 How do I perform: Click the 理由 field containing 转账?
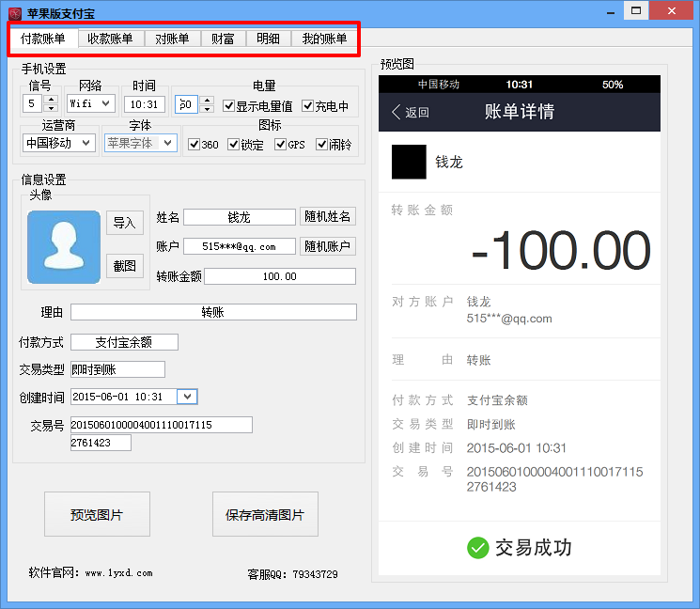(213, 312)
